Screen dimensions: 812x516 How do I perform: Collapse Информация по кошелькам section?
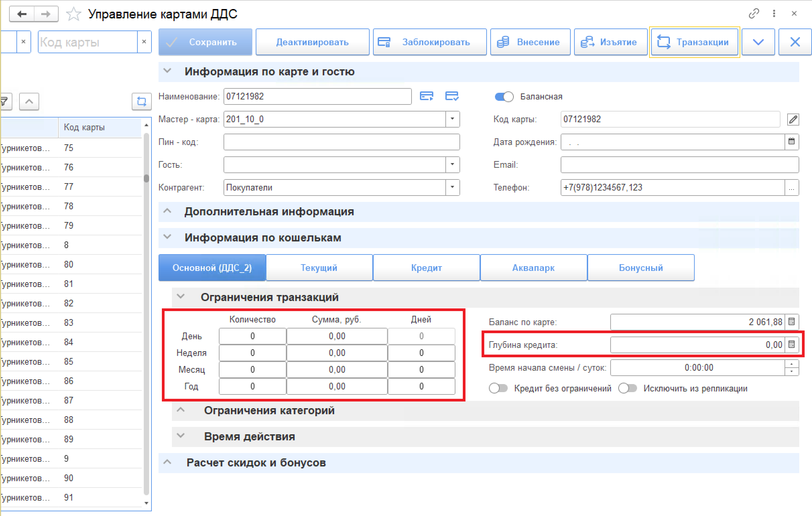(167, 237)
